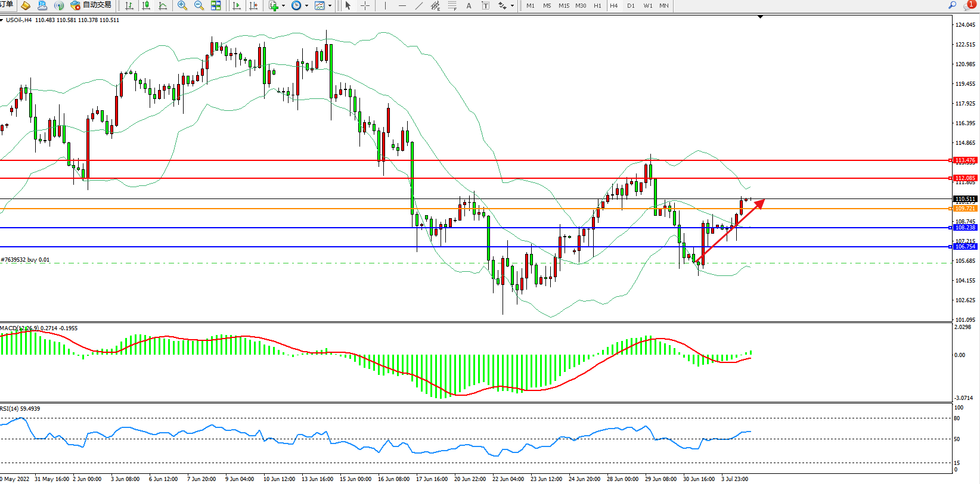980x484 pixels.
Task: Click the 自动交易 auto trading button
Action: pos(91,5)
